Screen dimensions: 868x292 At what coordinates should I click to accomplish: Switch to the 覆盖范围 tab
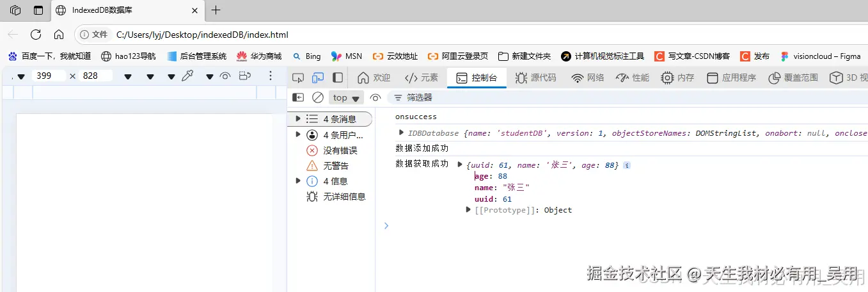coord(793,77)
